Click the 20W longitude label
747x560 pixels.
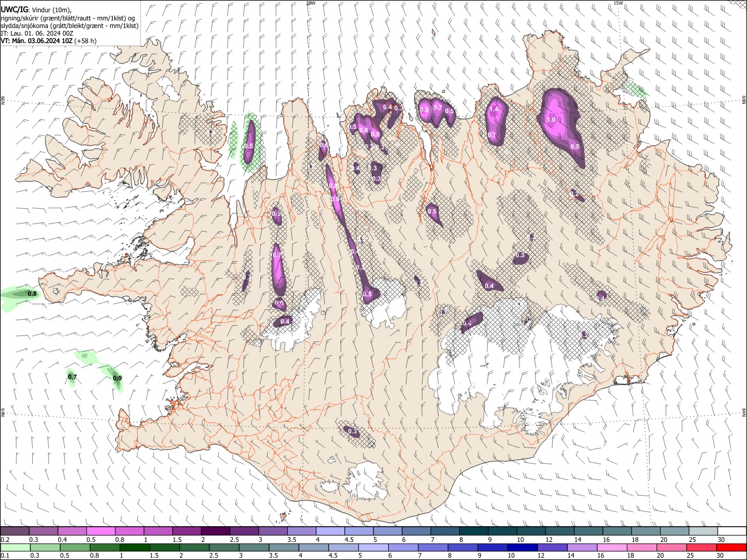pos(310,3)
